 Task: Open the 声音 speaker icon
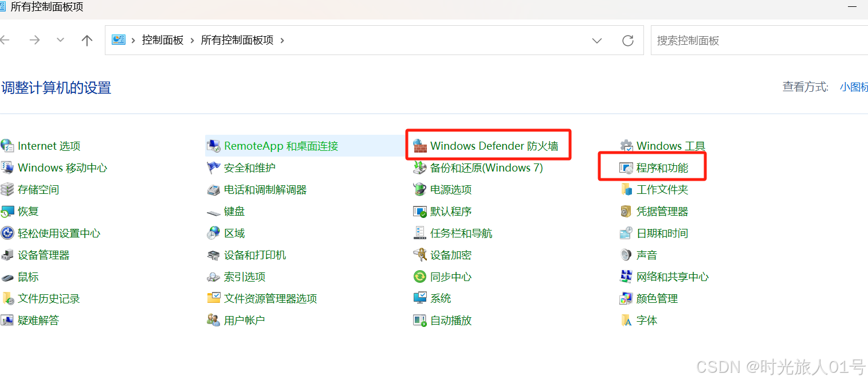pos(627,255)
